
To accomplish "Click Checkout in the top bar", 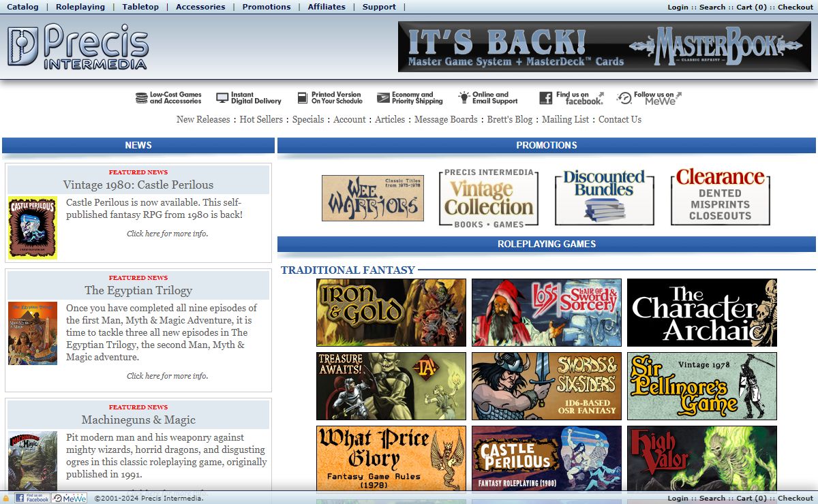I will tap(796, 7).
